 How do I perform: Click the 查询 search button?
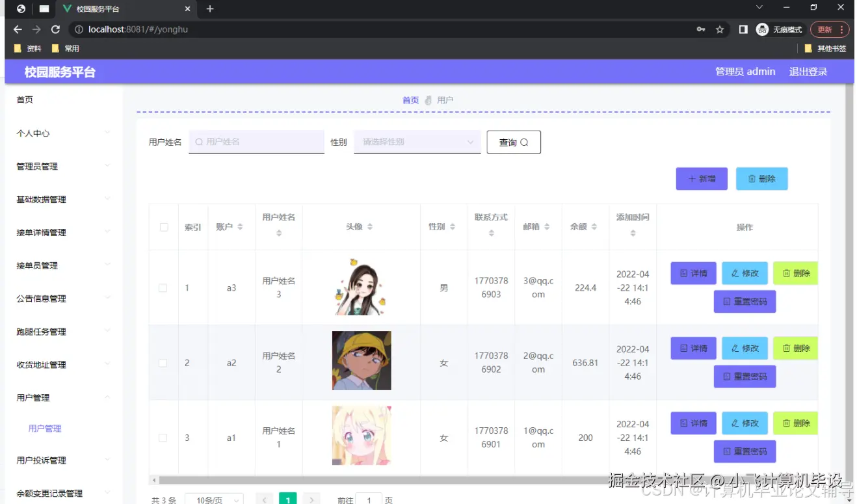pos(514,142)
